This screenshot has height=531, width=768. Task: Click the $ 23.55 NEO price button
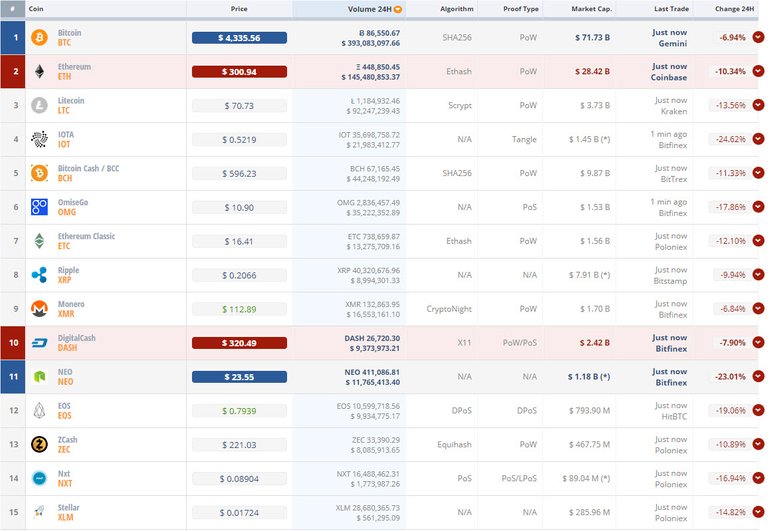239,377
